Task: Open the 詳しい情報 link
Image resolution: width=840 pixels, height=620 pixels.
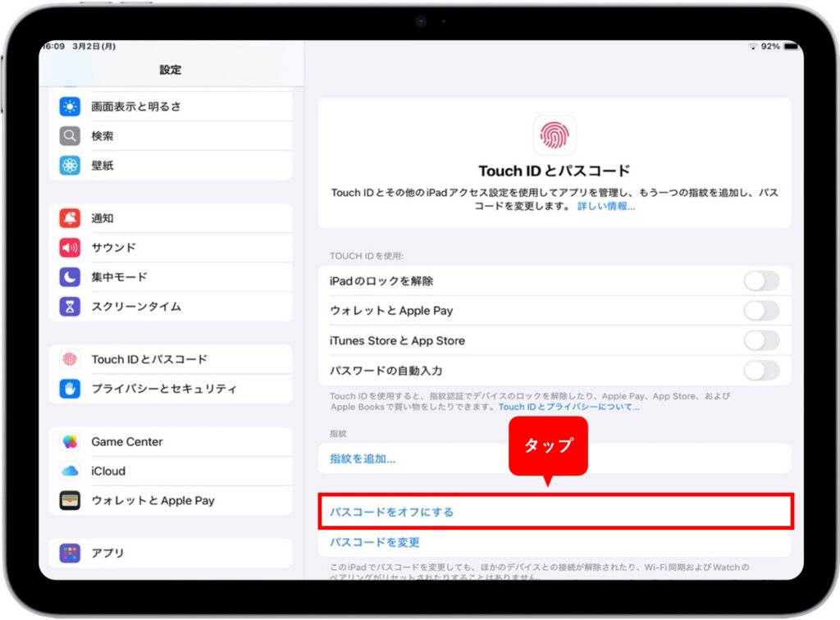Action: click(605, 207)
